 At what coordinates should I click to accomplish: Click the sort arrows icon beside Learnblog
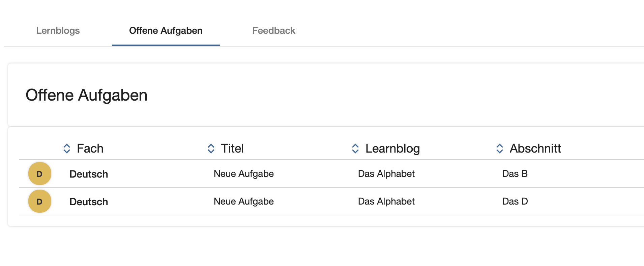pos(355,149)
